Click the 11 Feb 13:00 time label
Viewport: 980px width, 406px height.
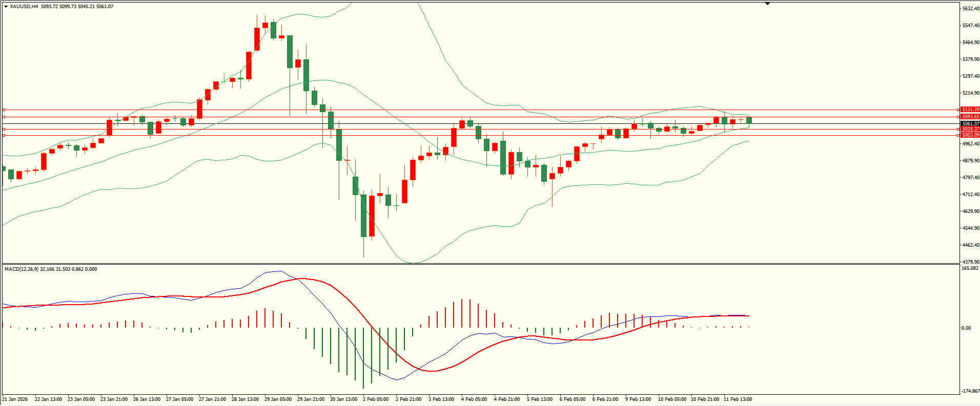(x=738, y=399)
